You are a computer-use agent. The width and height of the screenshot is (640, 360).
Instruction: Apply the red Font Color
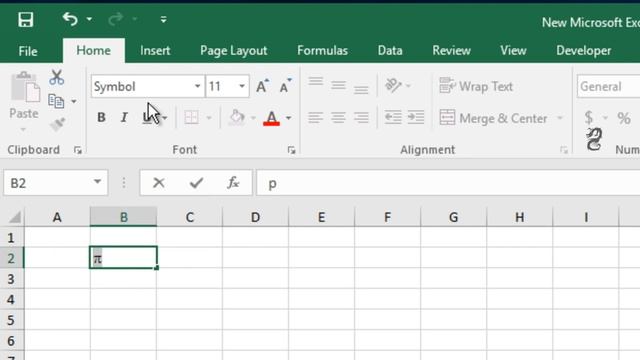click(271, 118)
